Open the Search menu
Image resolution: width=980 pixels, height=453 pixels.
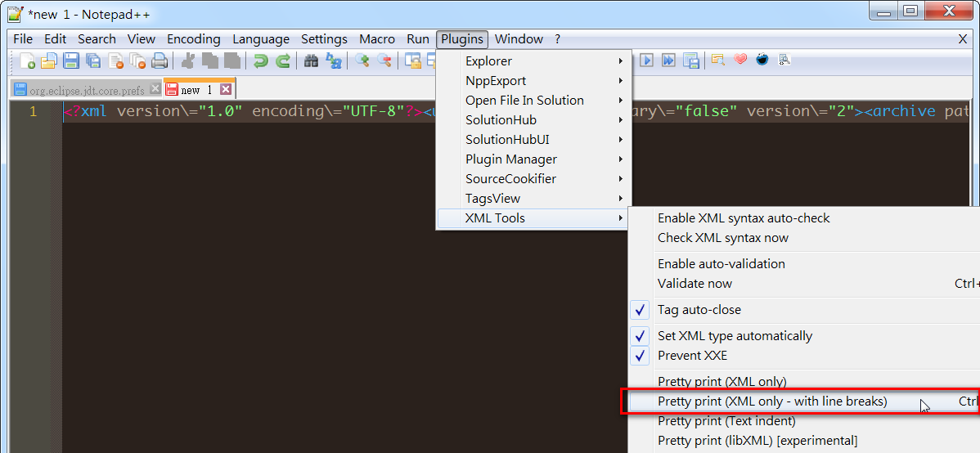(97, 39)
